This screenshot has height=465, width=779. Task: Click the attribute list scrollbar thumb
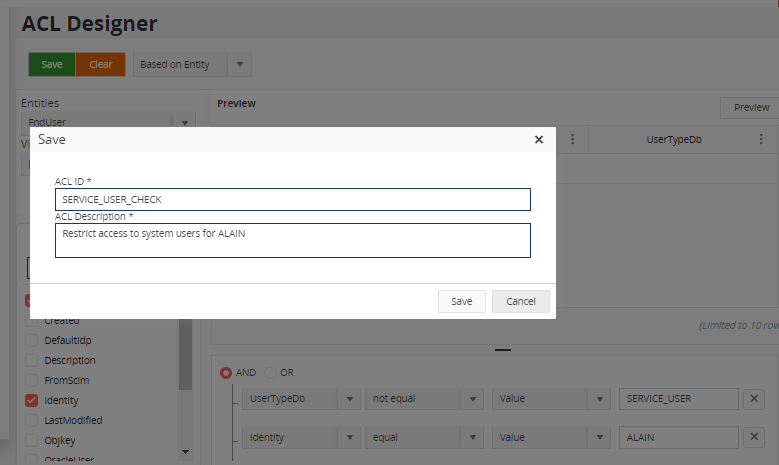[185, 355]
